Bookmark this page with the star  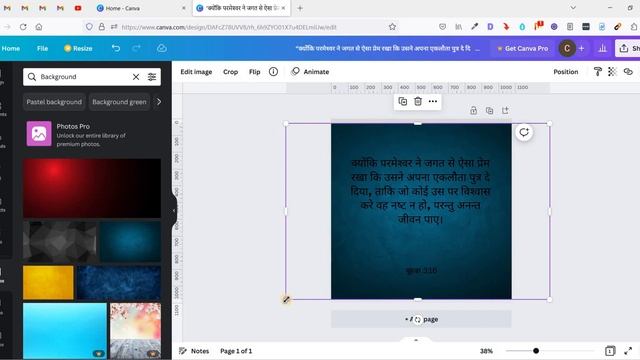tap(392, 27)
